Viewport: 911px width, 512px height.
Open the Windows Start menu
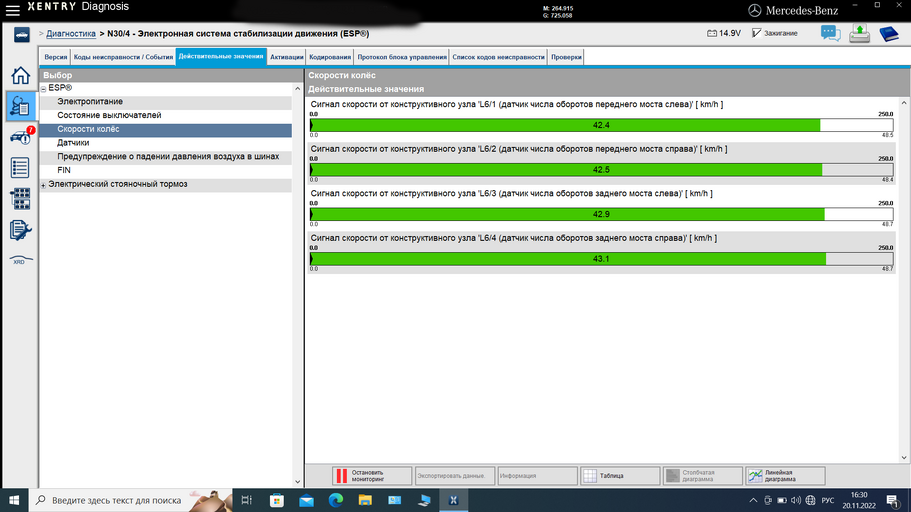coord(14,500)
